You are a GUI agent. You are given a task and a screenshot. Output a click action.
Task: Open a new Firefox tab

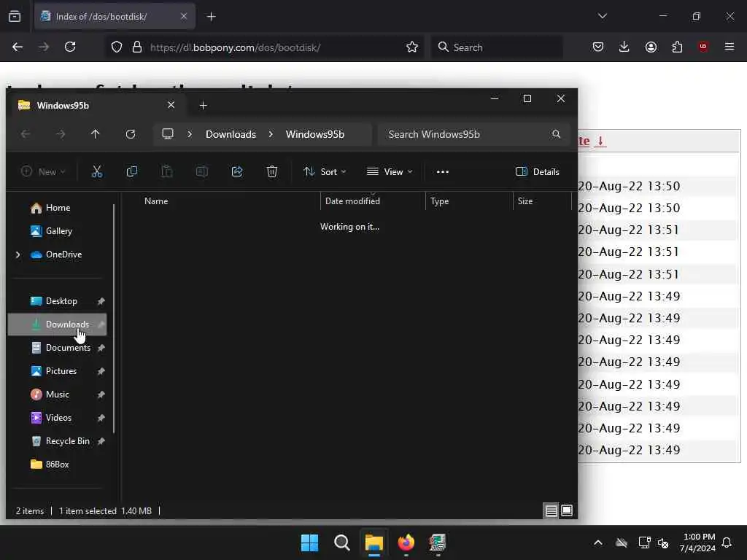click(x=212, y=17)
